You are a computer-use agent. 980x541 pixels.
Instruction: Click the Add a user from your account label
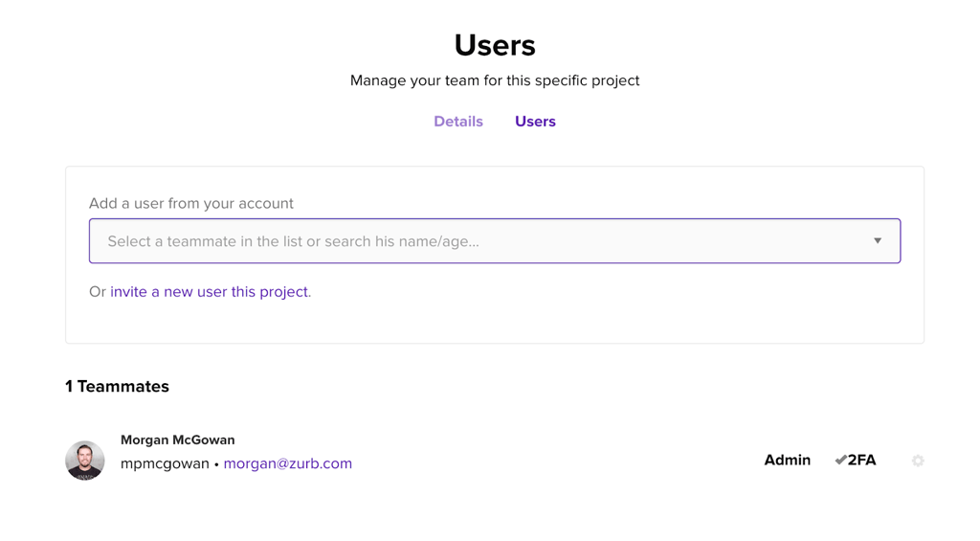(191, 203)
